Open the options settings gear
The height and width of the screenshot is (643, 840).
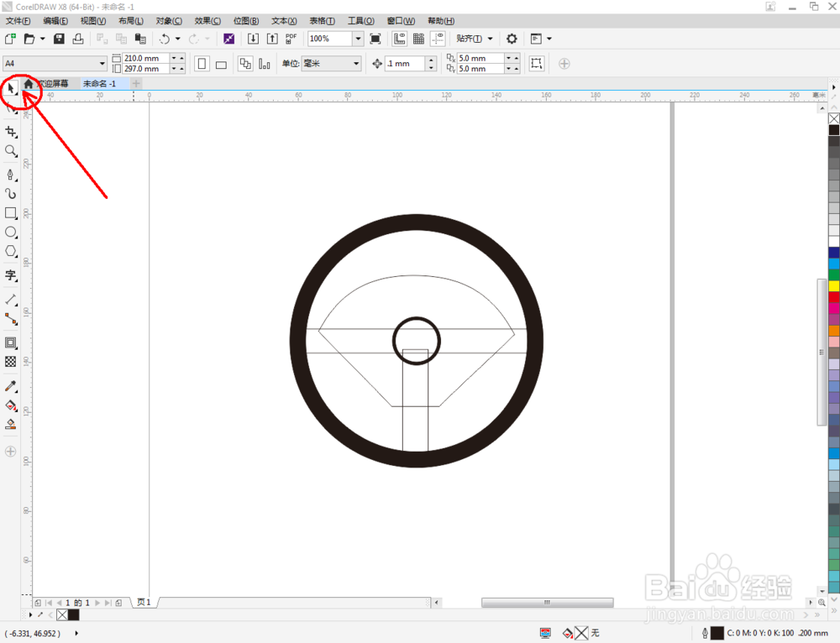[512, 39]
